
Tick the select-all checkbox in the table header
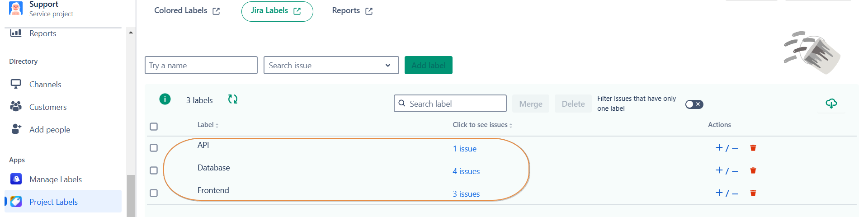[x=154, y=127]
